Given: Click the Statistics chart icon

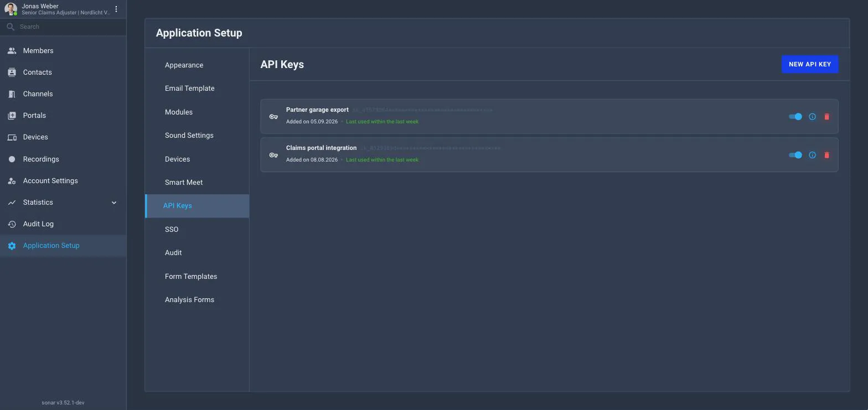Looking at the screenshot, I should (x=12, y=203).
